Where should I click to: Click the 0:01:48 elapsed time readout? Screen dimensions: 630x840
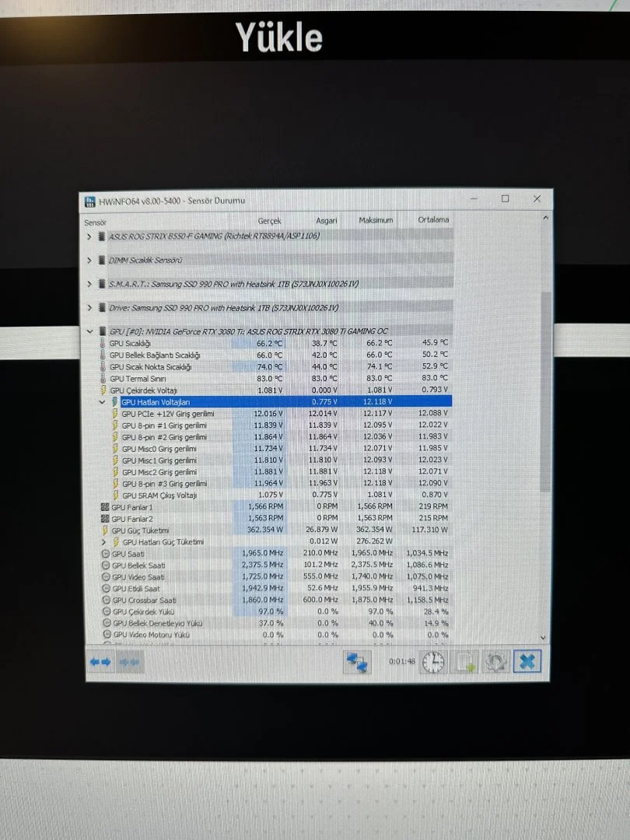tap(402, 662)
